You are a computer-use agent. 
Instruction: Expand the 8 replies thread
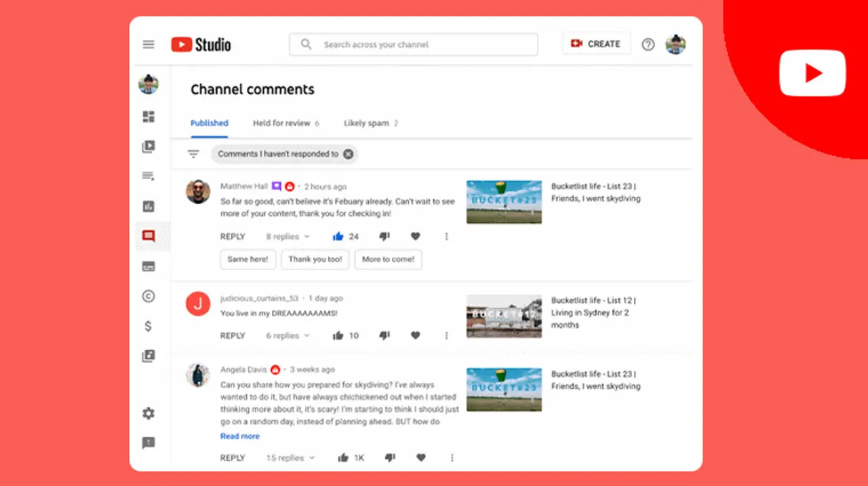[288, 236]
